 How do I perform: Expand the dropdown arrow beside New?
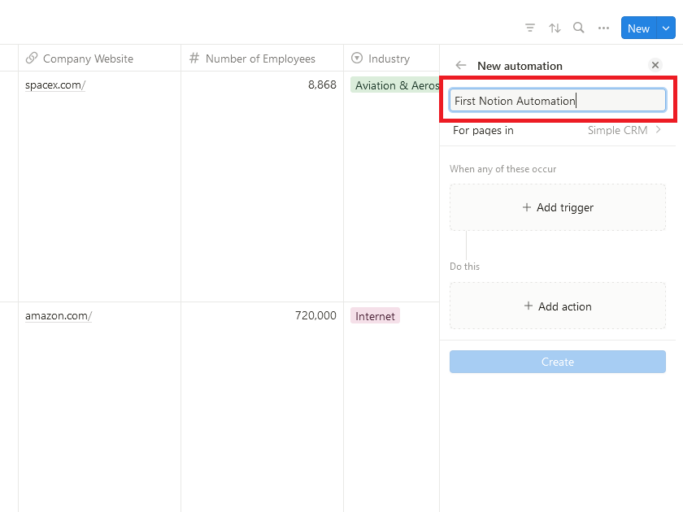point(666,28)
